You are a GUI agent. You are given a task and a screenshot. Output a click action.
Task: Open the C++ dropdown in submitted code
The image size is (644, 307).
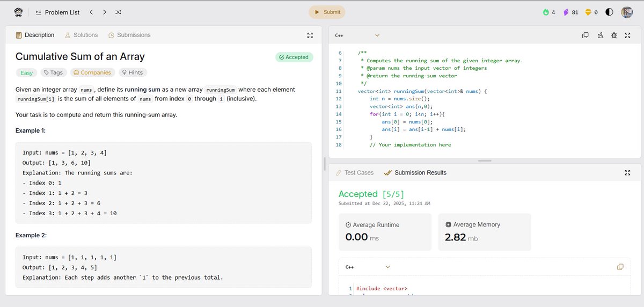pos(368,267)
